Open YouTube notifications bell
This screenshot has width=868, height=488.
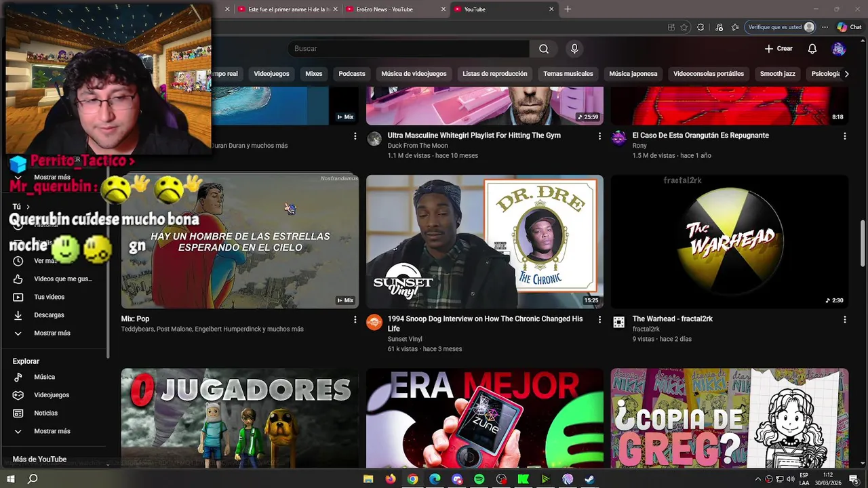pyautogui.click(x=812, y=49)
